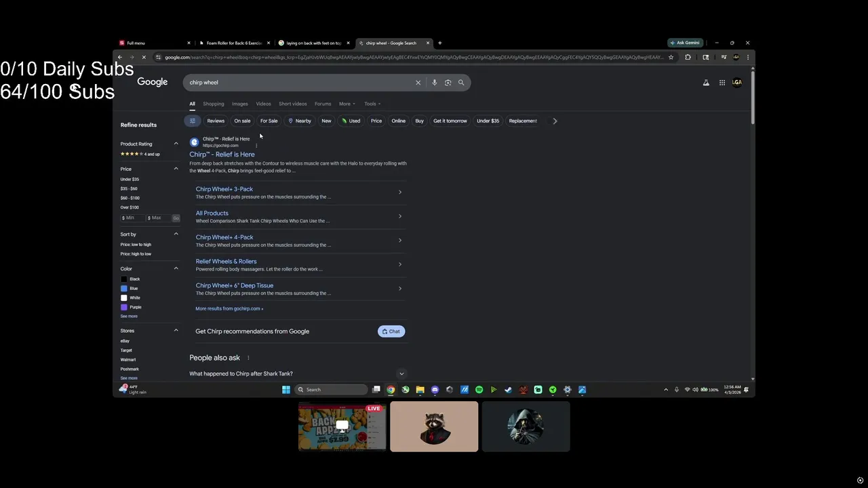
Task: Open three-dot options for Chirp result
Action: click(256, 145)
